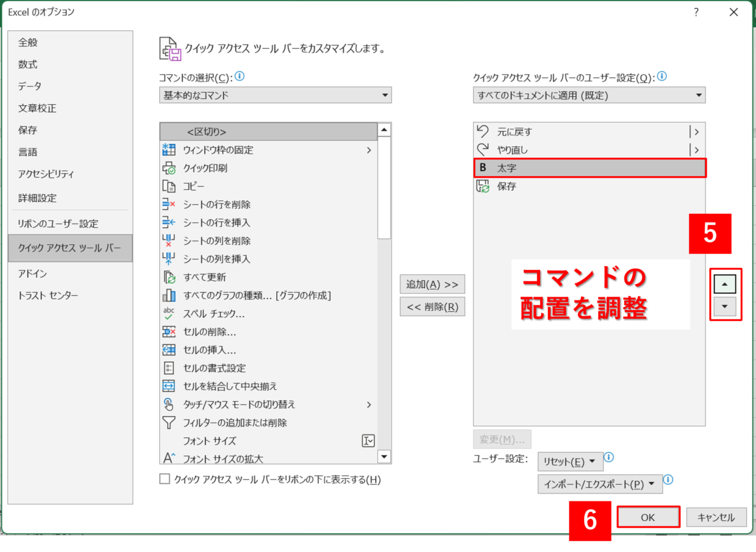This screenshot has width=756, height=552.
Task: Open the リセット(E) dropdown button
Action: coord(570,462)
